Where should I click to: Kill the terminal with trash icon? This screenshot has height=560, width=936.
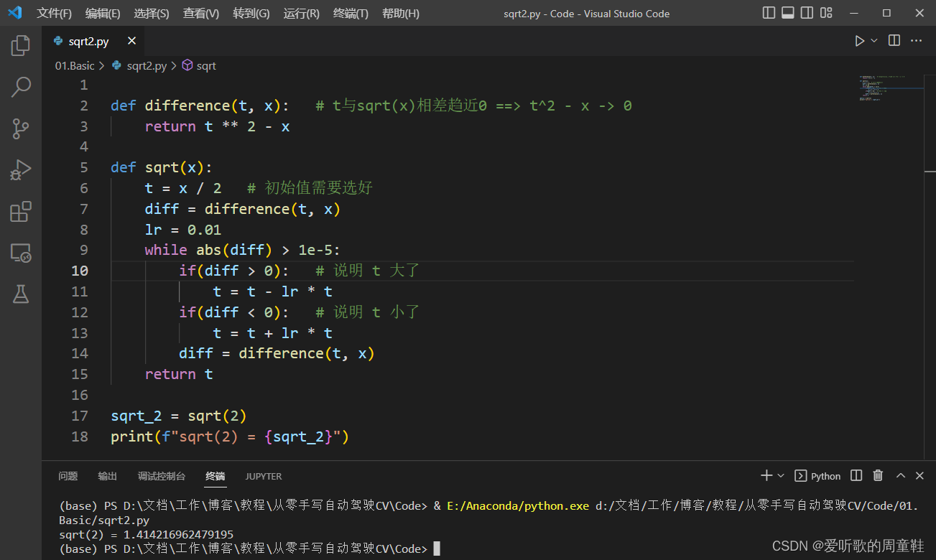coord(878,475)
